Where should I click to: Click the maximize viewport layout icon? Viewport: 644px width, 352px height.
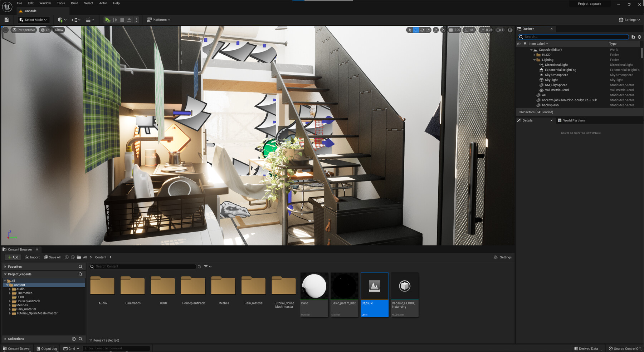tap(509, 30)
